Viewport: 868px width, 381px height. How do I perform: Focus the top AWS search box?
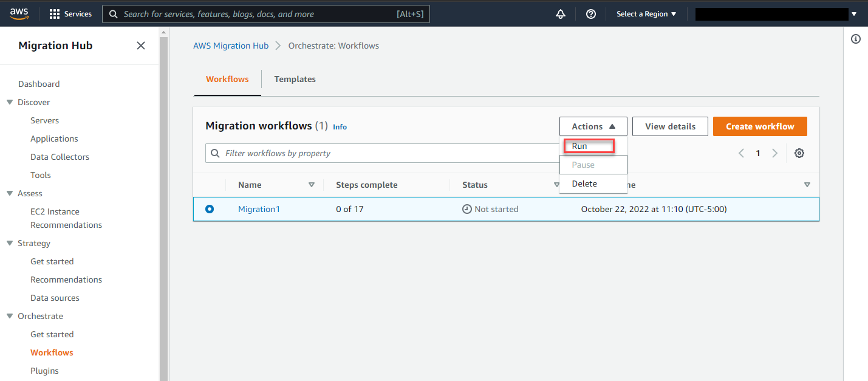[266, 14]
